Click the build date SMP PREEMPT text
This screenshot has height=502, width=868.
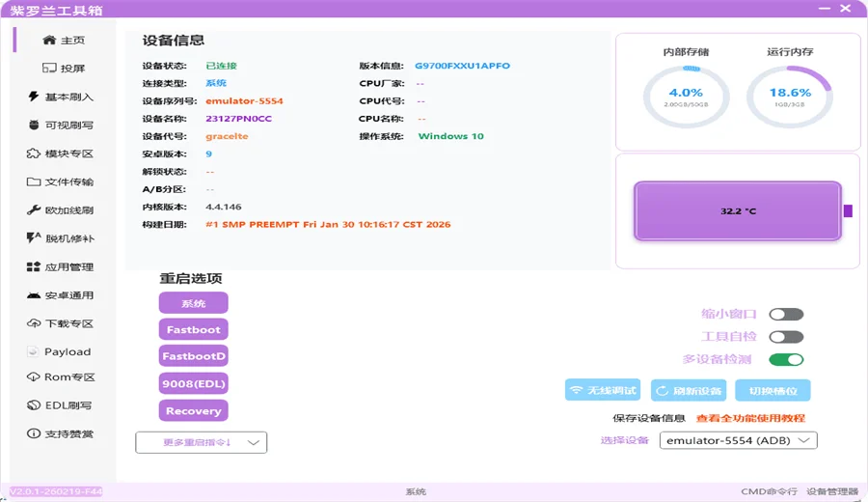pos(328,224)
